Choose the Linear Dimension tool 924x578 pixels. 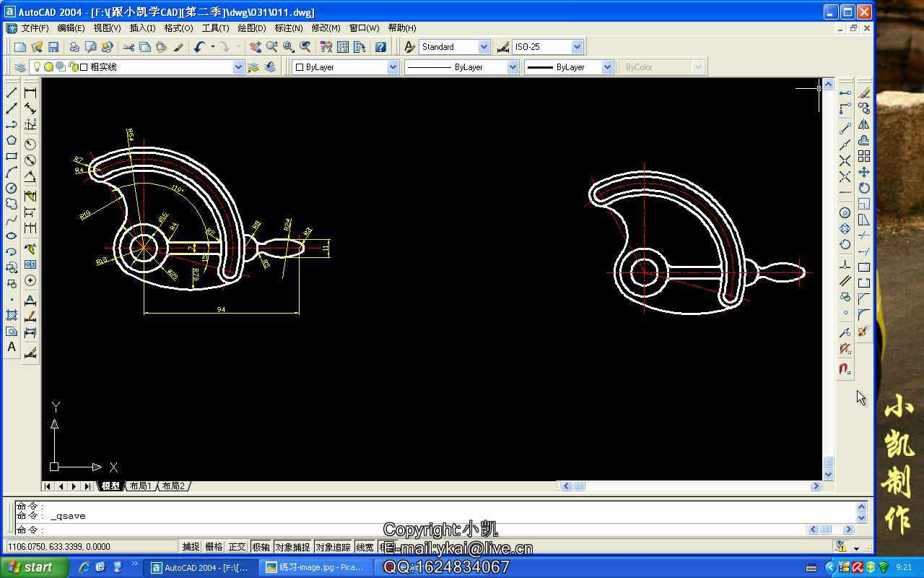(30, 92)
